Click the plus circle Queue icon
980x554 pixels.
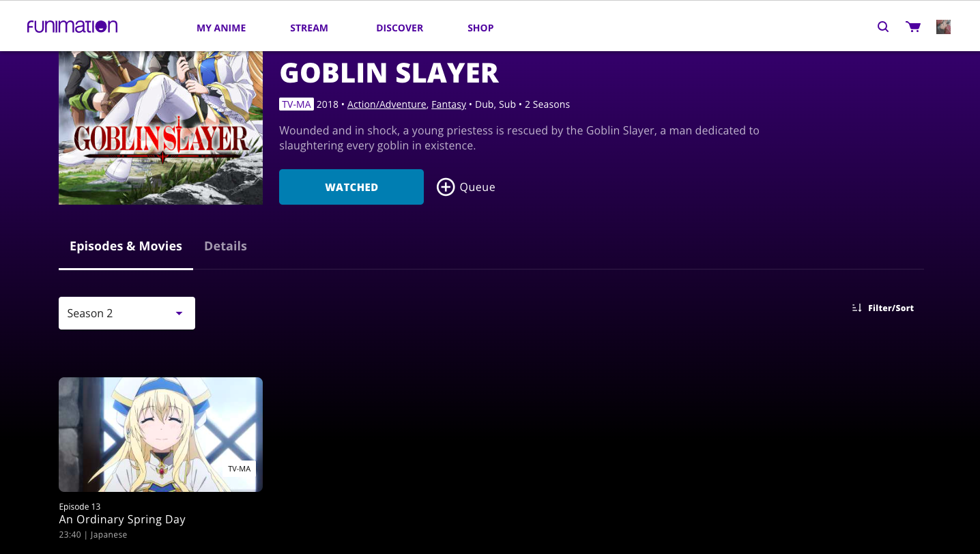[446, 187]
